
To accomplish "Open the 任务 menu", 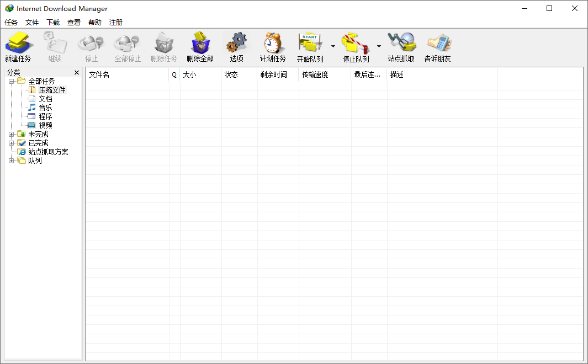I will pyautogui.click(x=11, y=23).
